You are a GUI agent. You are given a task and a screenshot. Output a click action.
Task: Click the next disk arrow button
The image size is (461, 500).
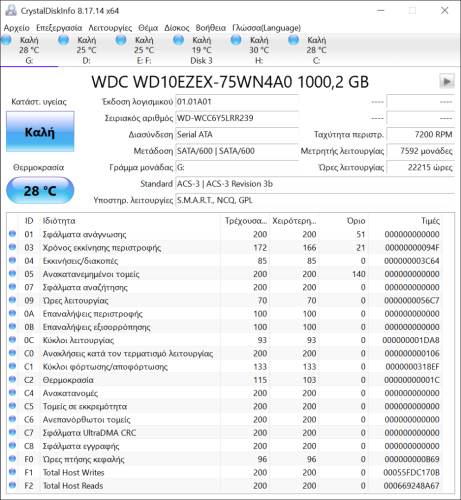(447, 81)
